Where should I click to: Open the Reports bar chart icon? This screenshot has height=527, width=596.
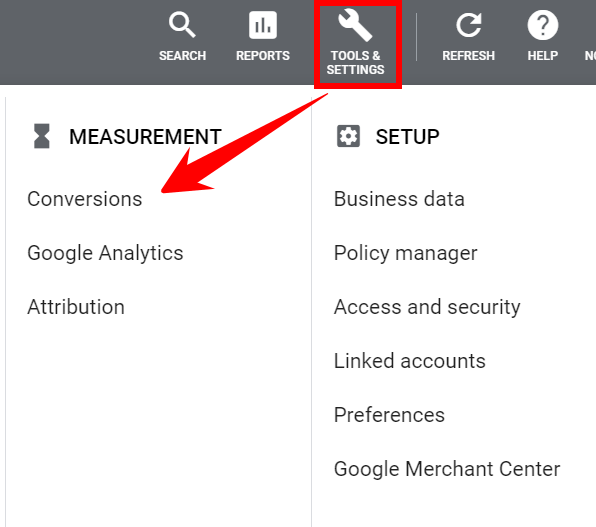[263, 25]
